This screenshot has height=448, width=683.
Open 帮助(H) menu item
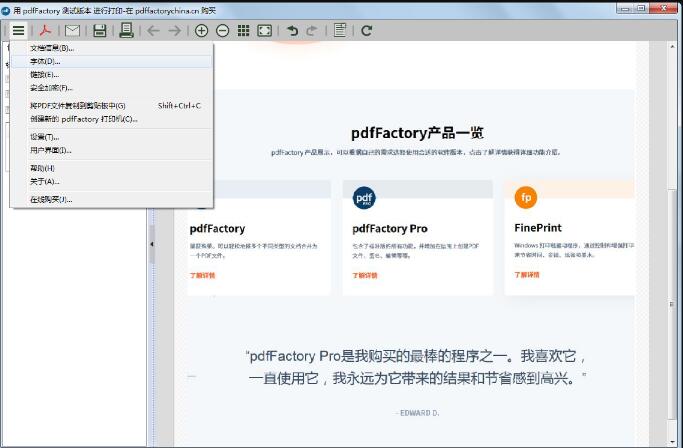click(x=112, y=168)
